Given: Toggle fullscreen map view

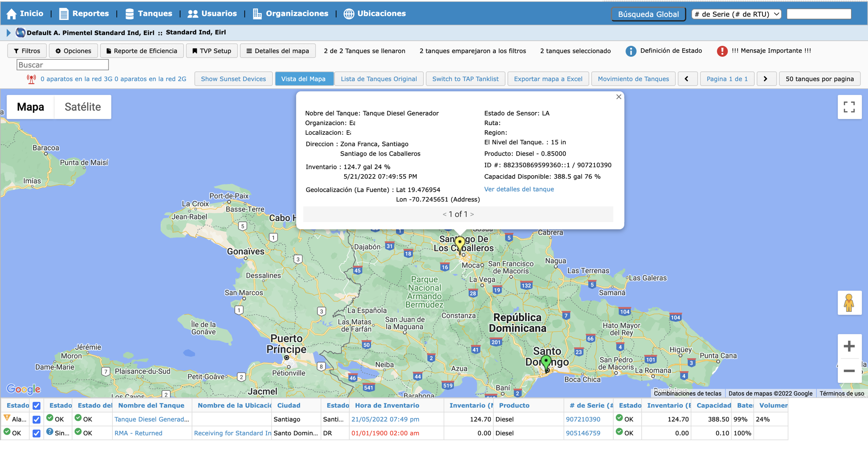Looking at the screenshot, I should tap(849, 107).
